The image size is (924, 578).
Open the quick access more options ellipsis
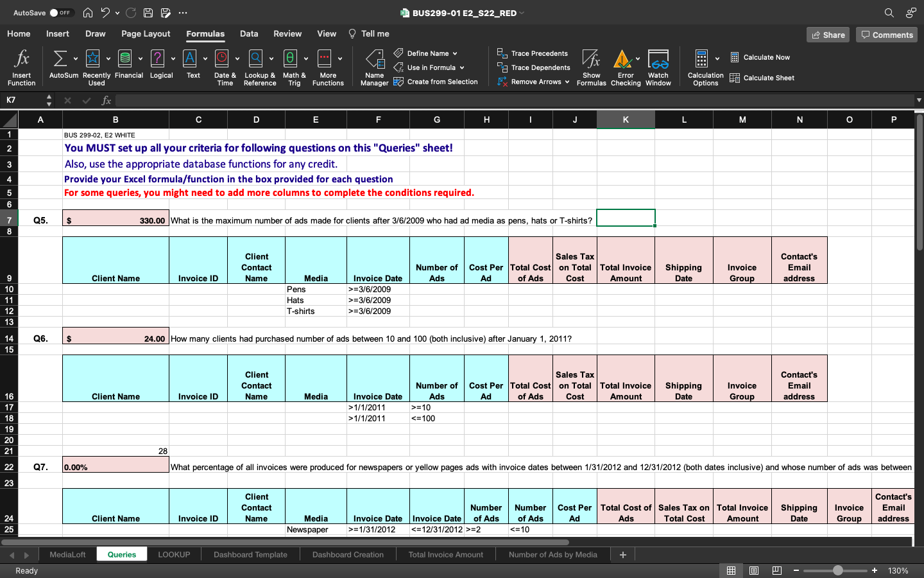click(x=183, y=13)
